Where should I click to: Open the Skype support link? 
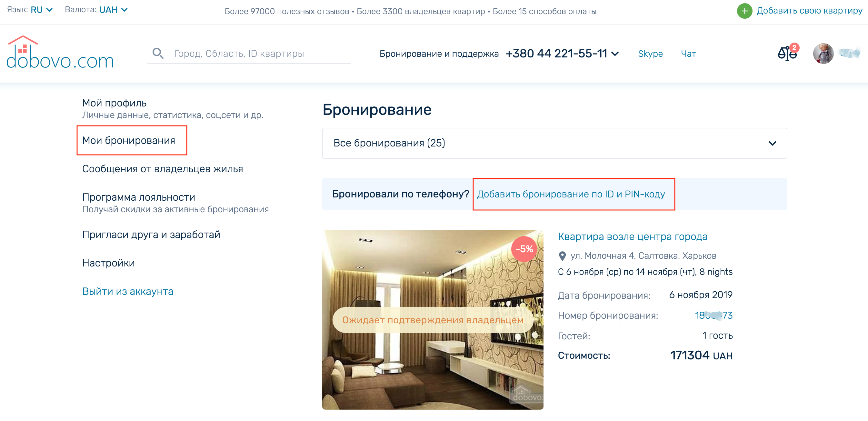[x=650, y=54]
